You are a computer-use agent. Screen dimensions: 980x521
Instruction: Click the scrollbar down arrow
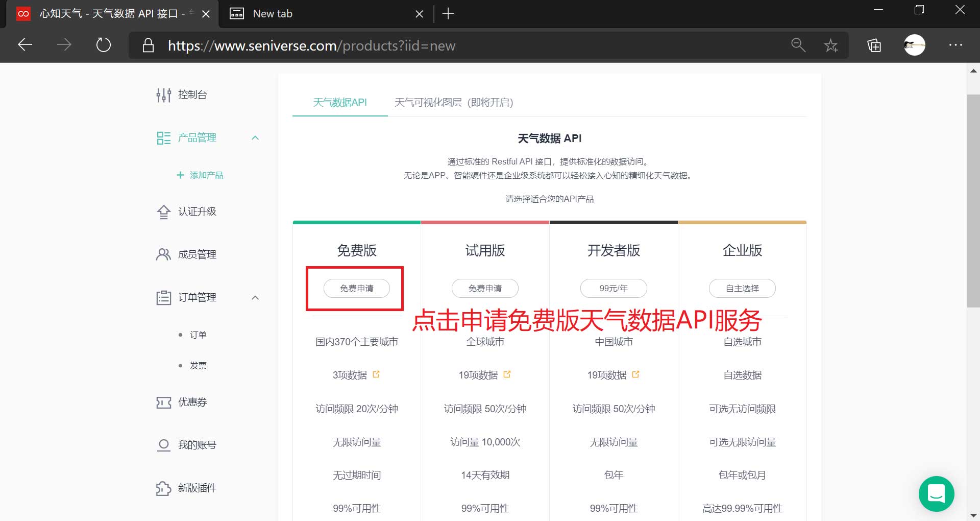tap(973, 515)
